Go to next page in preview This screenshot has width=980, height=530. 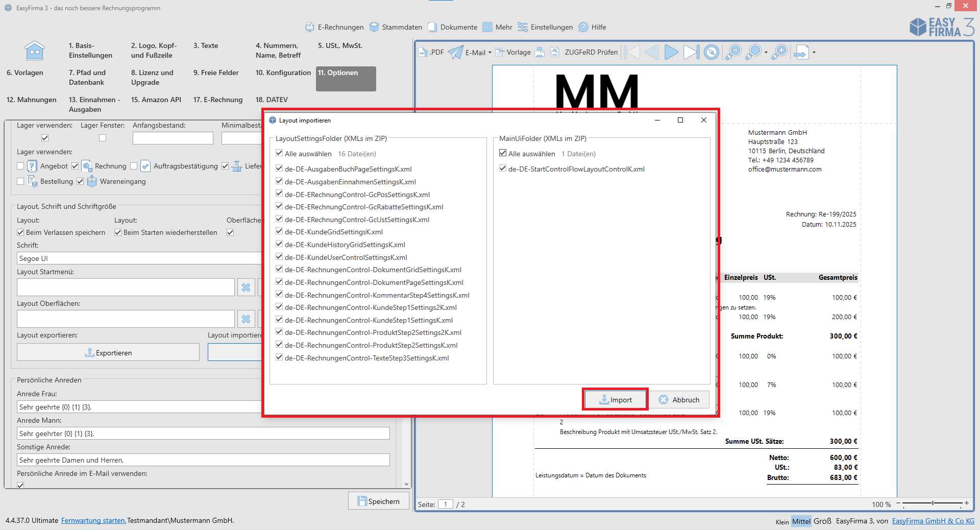tap(671, 52)
